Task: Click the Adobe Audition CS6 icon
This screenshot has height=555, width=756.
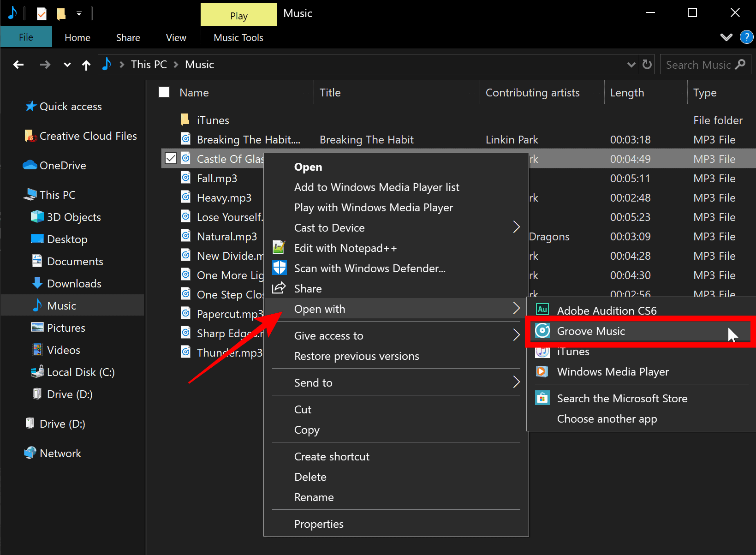Action: [542, 310]
